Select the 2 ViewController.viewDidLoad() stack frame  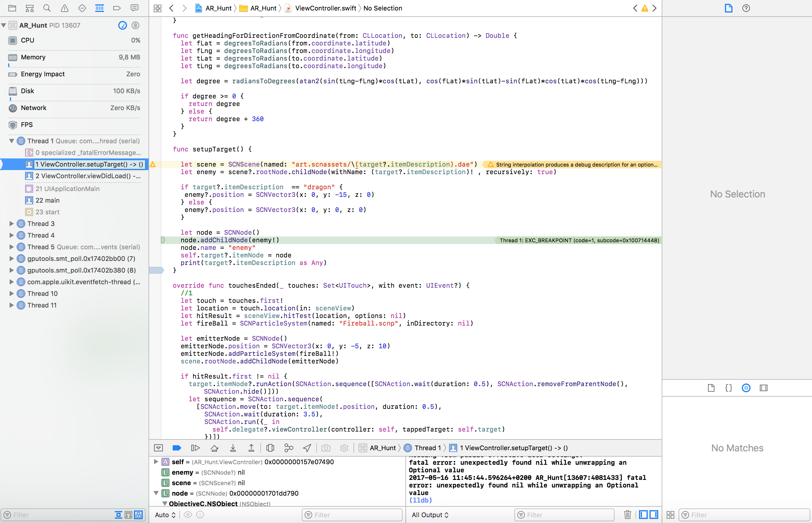pyautogui.click(x=88, y=176)
